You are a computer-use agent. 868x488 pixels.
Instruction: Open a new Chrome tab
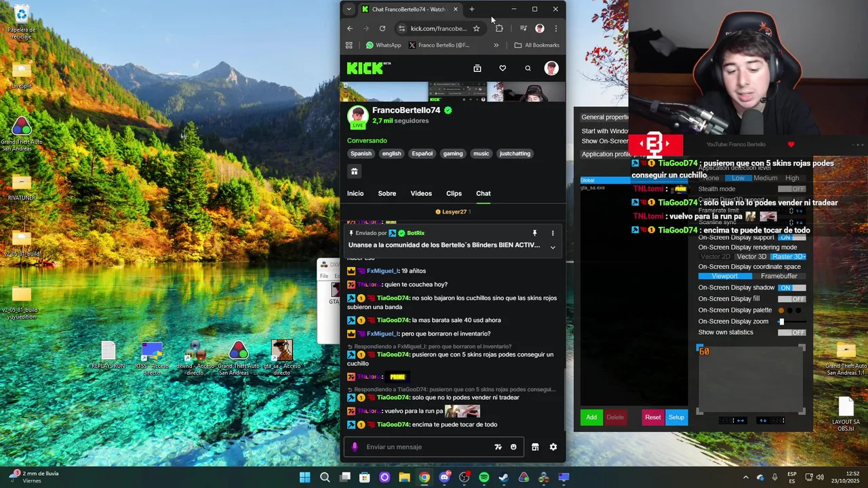472,9
